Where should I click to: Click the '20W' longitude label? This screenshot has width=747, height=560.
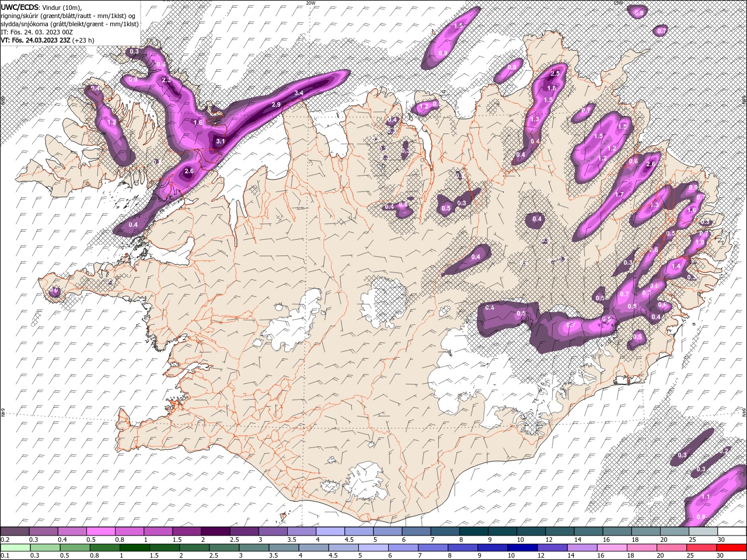pyautogui.click(x=310, y=3)
